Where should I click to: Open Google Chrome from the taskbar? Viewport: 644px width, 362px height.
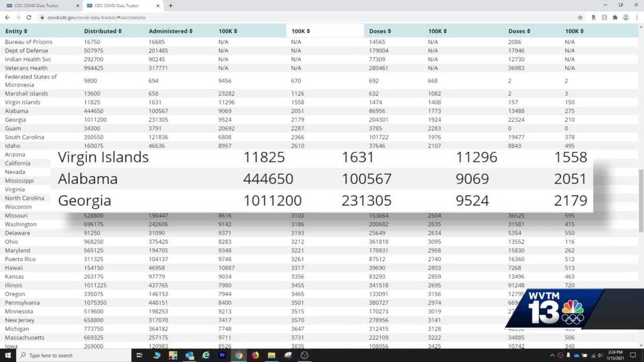pyautogui.click(x=238, y=355)
